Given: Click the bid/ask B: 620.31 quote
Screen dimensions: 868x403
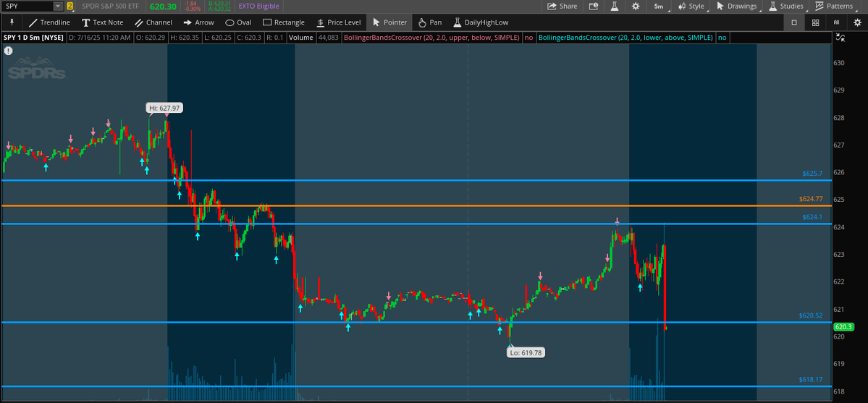Looking at the screenshot, I should click(x=219, y=4).
